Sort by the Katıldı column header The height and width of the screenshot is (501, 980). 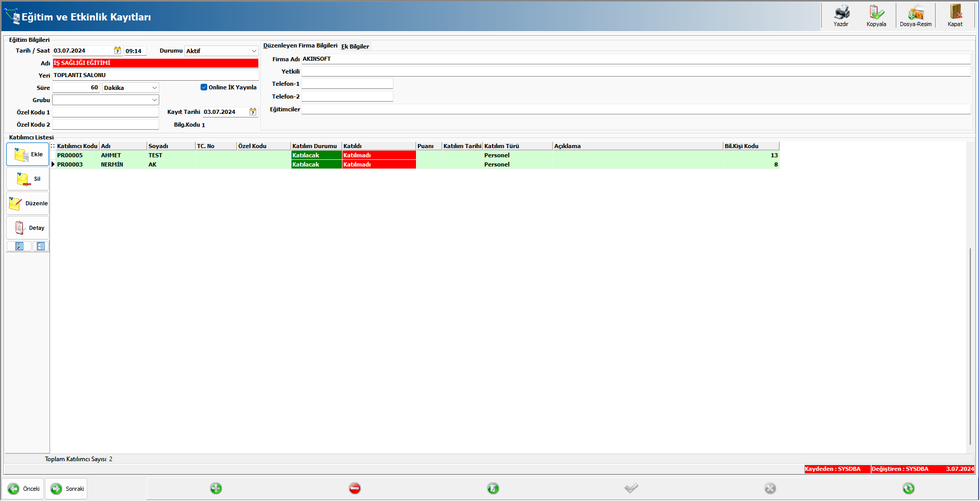(379, 146)
